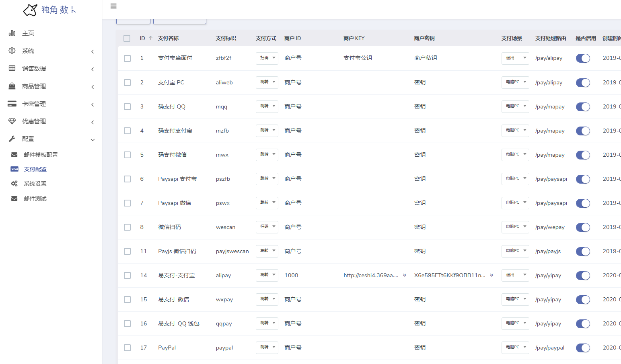Click the gear icon beside 系统
This screenshot has height=364, width=621.
(12, 51)
